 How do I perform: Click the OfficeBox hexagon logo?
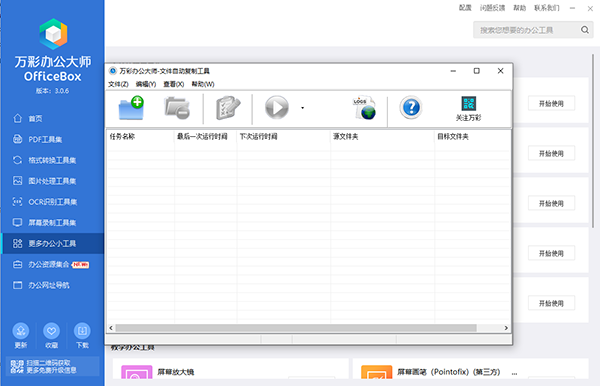[x=53, y=34]
